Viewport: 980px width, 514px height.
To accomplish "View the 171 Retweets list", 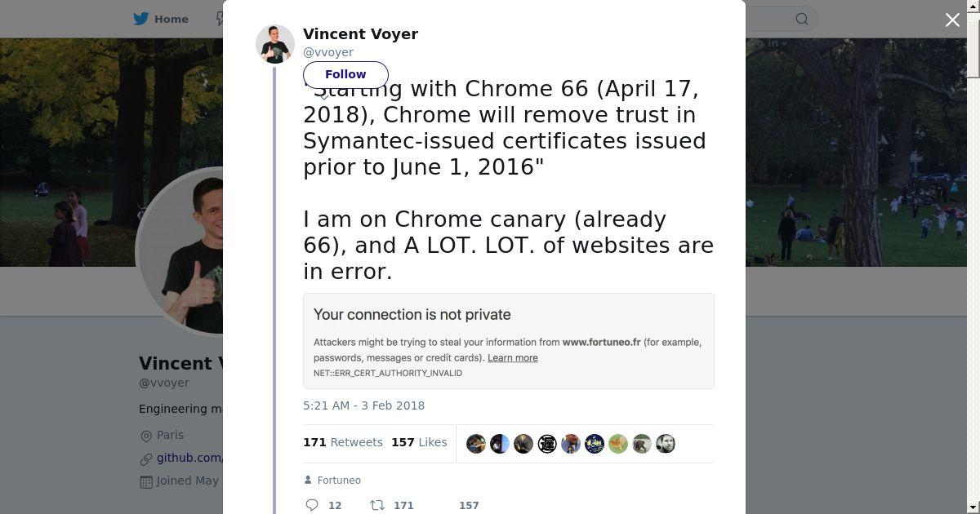I will pyautogui.click(x=343, y=442).
